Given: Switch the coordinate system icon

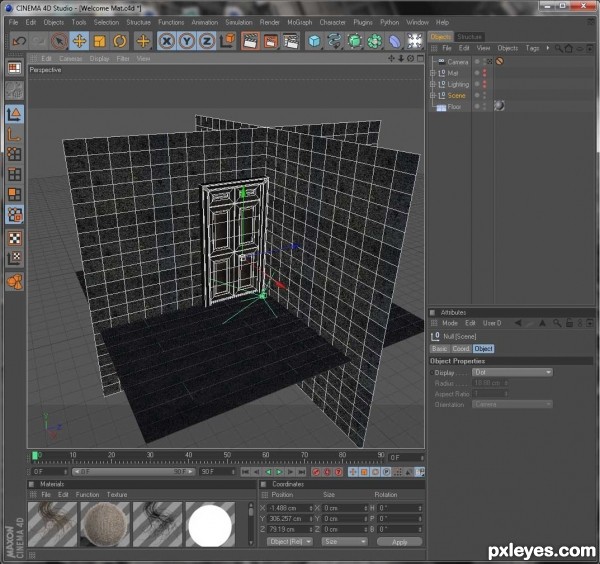Looking at the screenshot, I should click(x=227, y=41).
